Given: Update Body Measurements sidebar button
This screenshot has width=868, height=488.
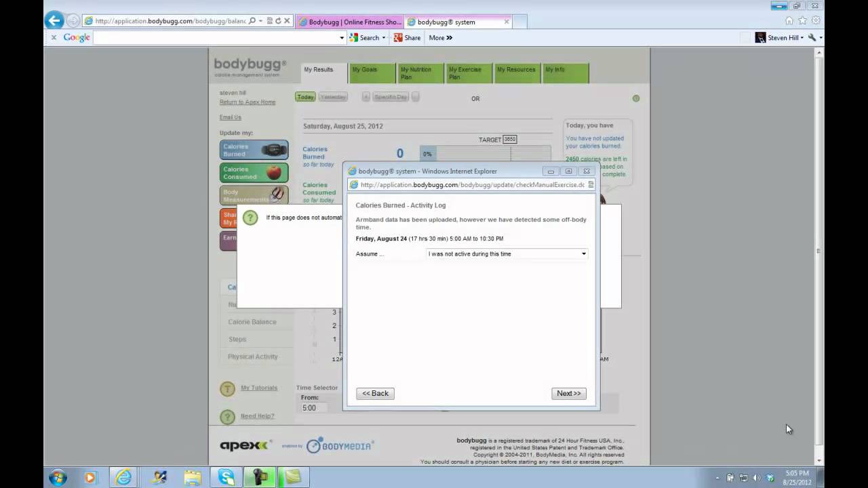Looking at the screenshot, I should point(254,195).
